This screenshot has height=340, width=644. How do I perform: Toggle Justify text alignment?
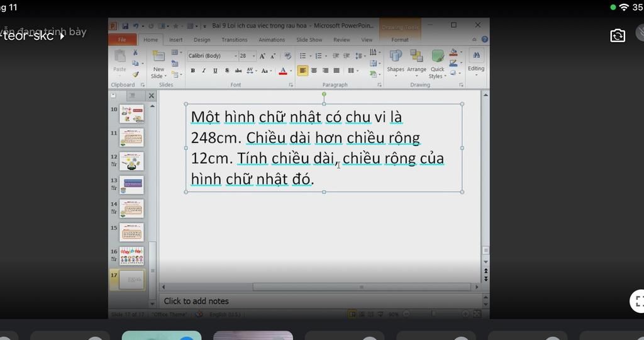pos(337,71)
